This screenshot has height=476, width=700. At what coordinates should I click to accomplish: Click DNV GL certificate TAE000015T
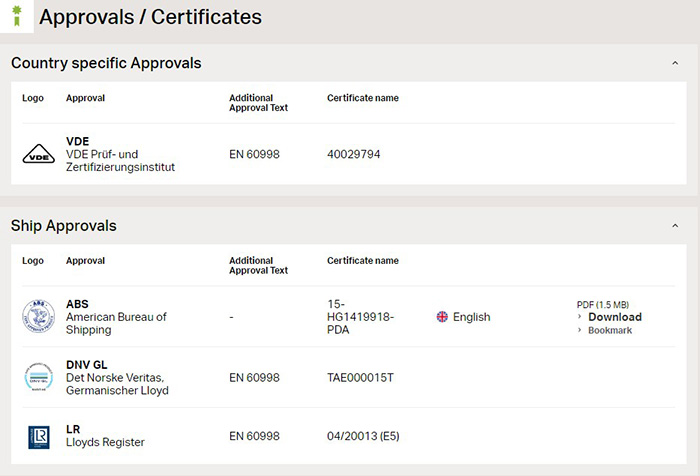[360, 378]
